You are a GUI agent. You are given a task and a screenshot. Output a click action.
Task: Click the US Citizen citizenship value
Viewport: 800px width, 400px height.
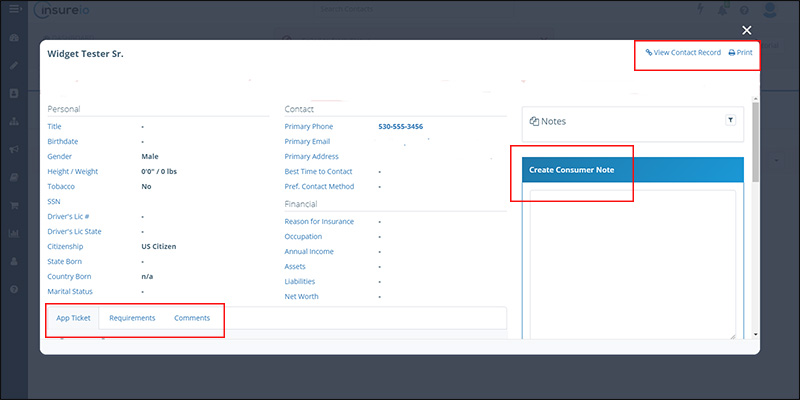[x=159, y=246]
